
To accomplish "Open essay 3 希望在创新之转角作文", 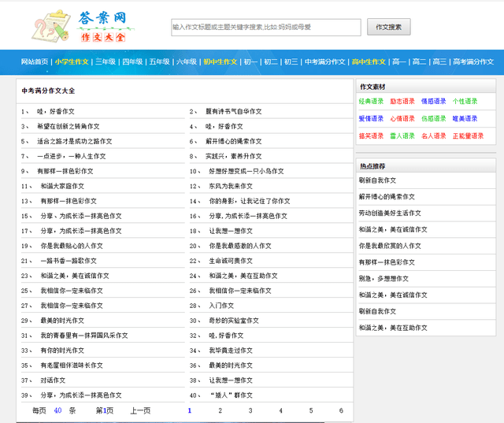I will click(69, 126).
